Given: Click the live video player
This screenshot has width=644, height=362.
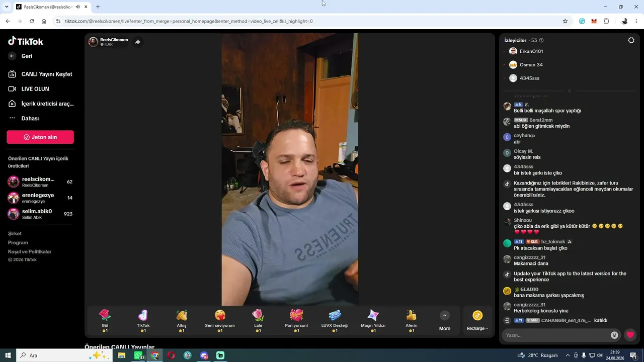Looking at the screenshot, I should (x=290, y=169).
